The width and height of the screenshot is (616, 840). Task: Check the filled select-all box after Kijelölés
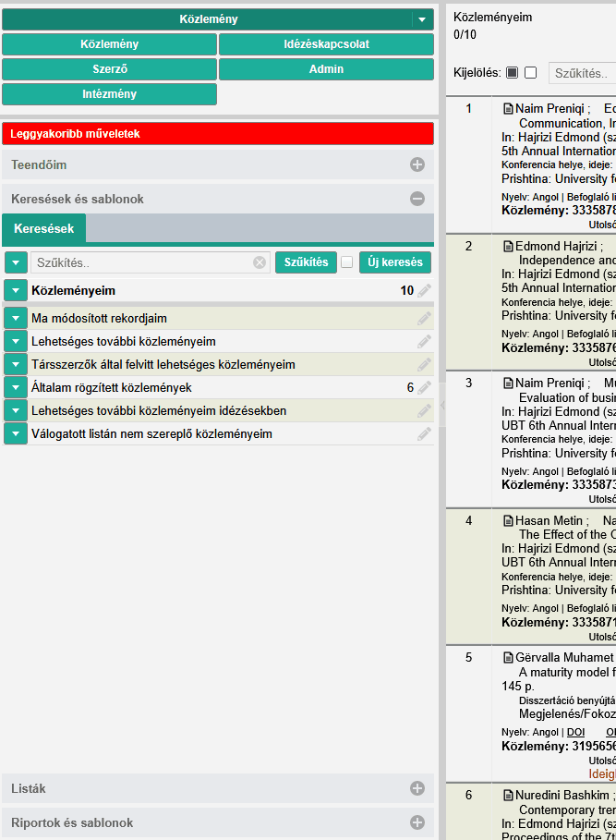513,73
